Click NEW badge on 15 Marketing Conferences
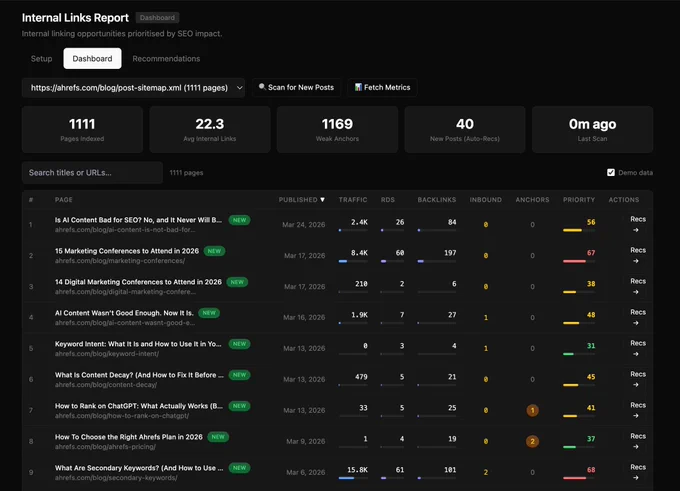This screenshot has width=680, height=491. 214,251
